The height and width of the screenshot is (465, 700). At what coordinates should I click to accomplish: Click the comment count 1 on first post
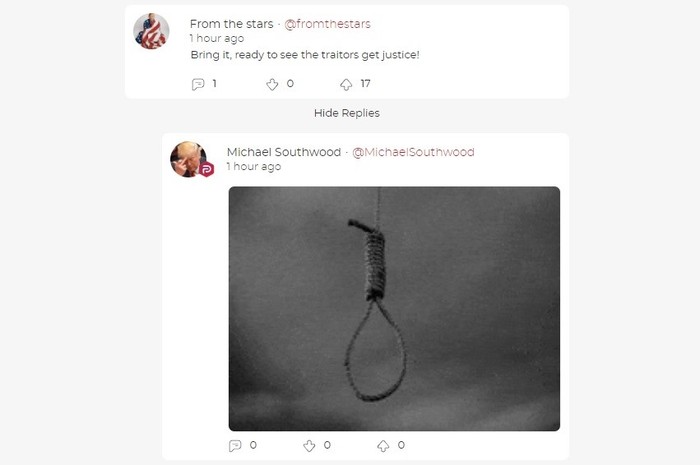point(215,83)
